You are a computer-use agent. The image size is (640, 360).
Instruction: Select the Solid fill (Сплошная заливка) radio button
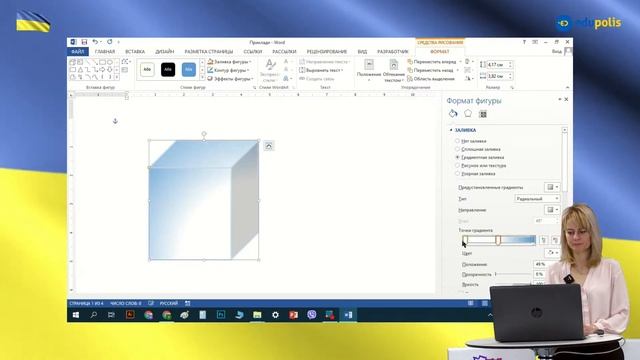[458, 149]
